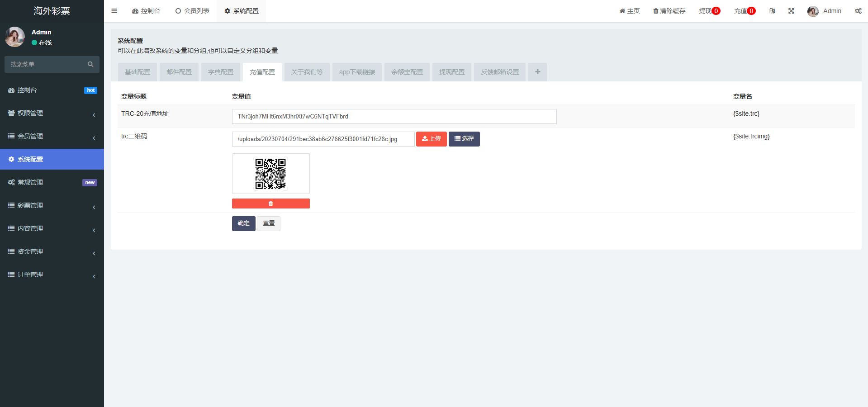Expand the 彩票管理 sidebar menu
868x407 pixels.
click(x=52, y=205)
